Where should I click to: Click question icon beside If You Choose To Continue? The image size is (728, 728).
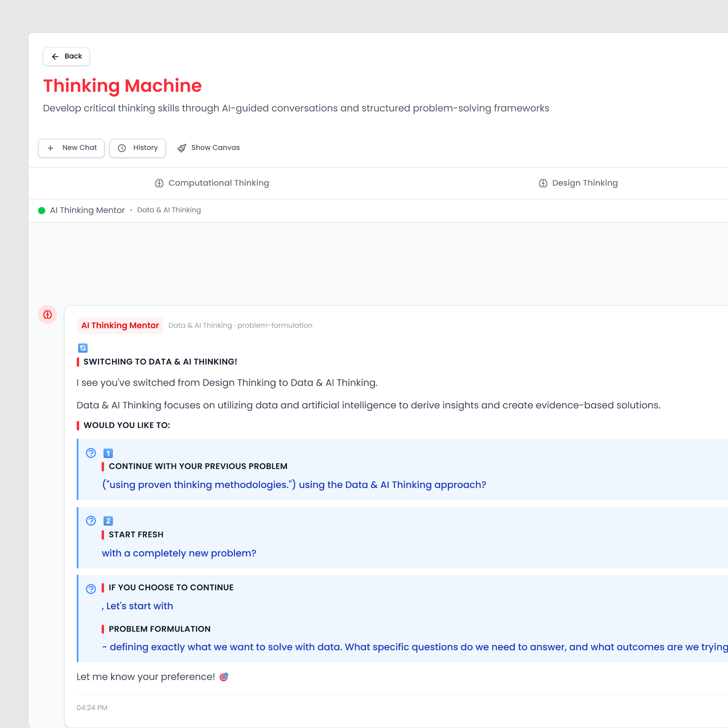click(x=91, y=589)
